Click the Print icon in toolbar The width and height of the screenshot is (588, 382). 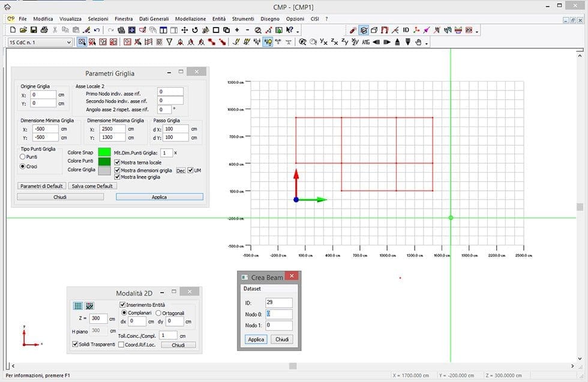coord(45,30)
